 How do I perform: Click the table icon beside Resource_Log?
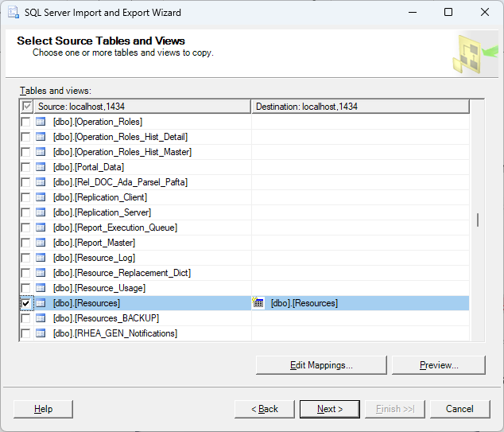[41, 258]
